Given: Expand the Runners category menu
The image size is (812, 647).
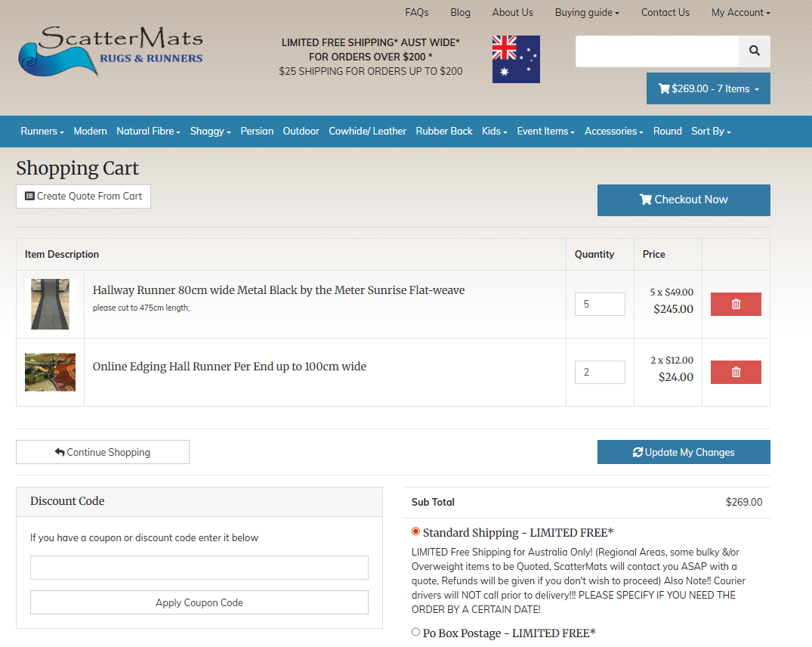Looking at the screenshot, I should 42,131.
